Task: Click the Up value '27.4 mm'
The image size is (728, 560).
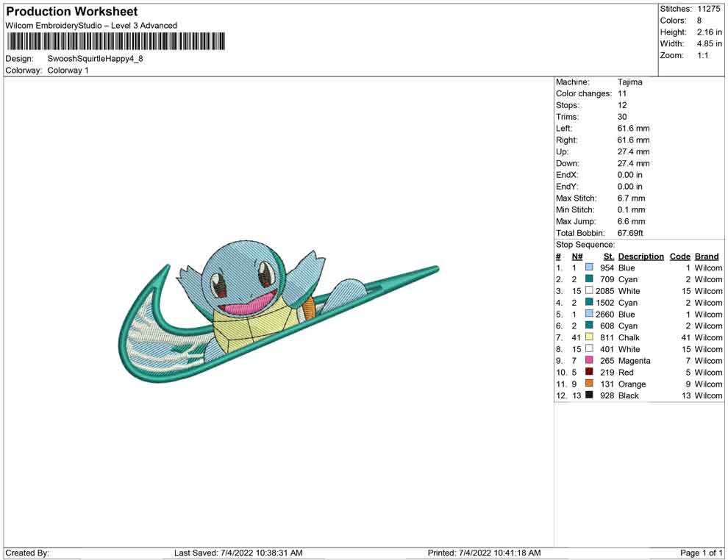Action: (x=633, y=151)
